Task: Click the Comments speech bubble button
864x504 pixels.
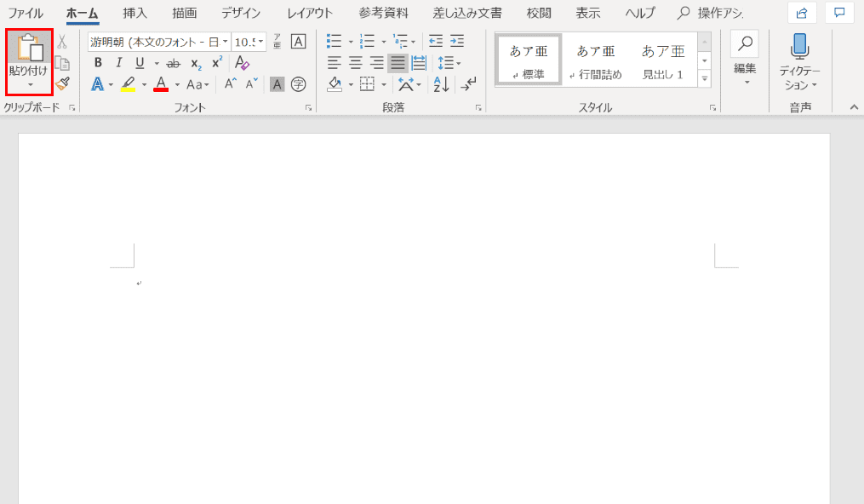Action: pos(839,13)
